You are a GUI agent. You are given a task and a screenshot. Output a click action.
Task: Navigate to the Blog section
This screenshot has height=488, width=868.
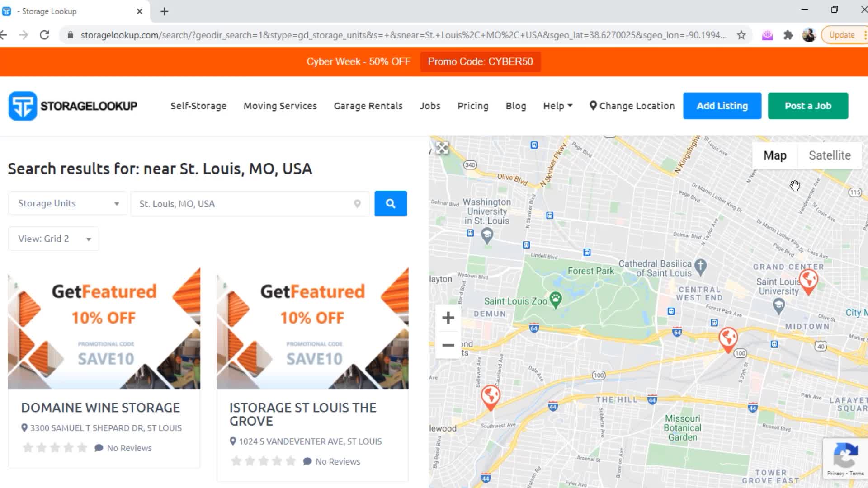click(516, 106)
